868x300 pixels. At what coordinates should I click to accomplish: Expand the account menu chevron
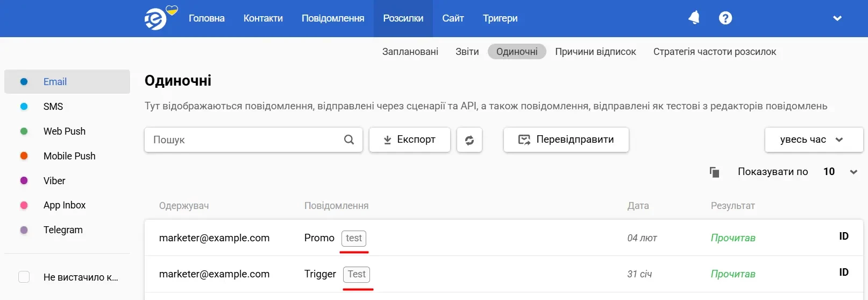pyautogui.click(x=837, y=18)
